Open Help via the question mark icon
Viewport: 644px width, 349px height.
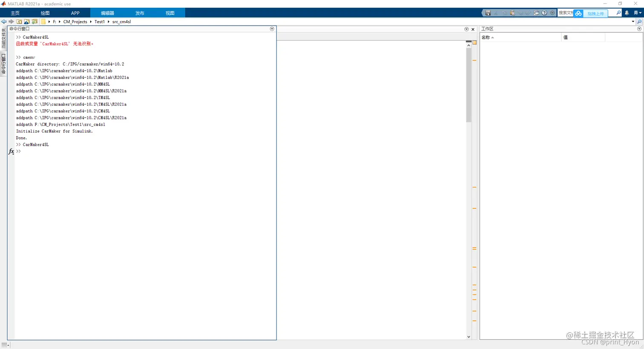click(544, 13)
